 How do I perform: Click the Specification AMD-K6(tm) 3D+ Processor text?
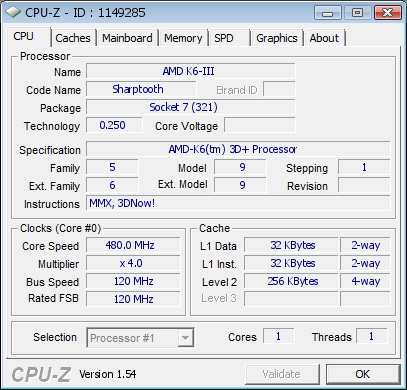pyautogui.click(x=233, y=149)
